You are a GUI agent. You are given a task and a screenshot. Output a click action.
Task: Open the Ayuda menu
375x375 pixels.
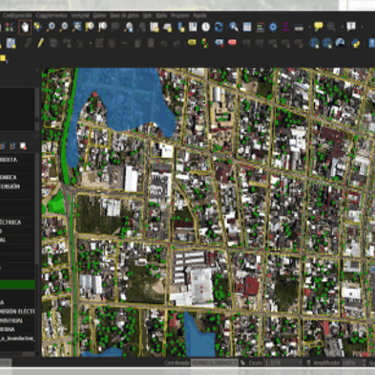pyautogui.click(x=200, y=15)
